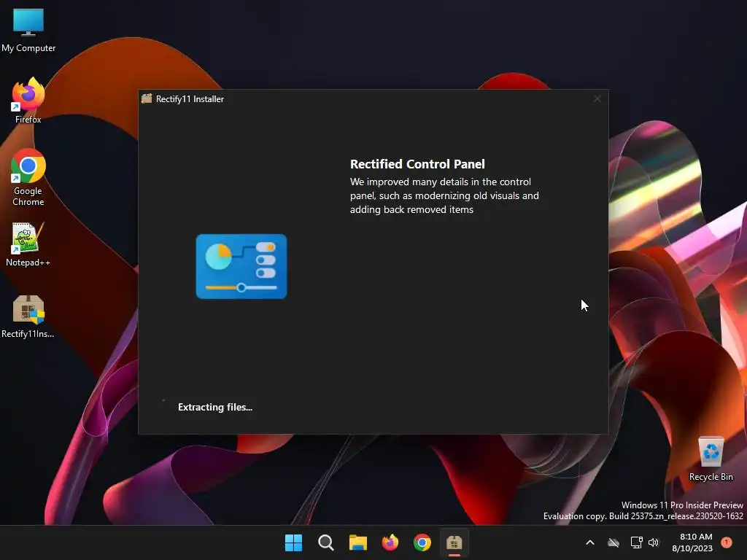Viewport: 747px width, 560px height.
Task: Show hidden tray icons chevron
Action: tap(589, 542)
